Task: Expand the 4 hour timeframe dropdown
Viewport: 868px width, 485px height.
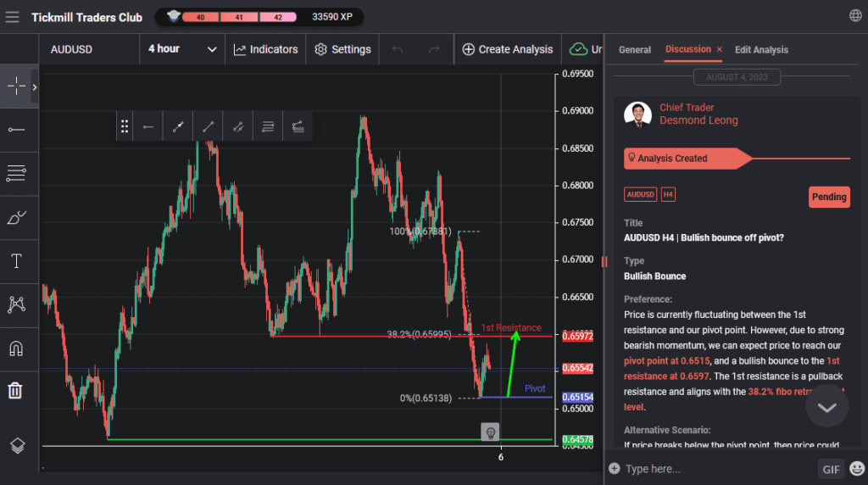Action: pos(182,49)
